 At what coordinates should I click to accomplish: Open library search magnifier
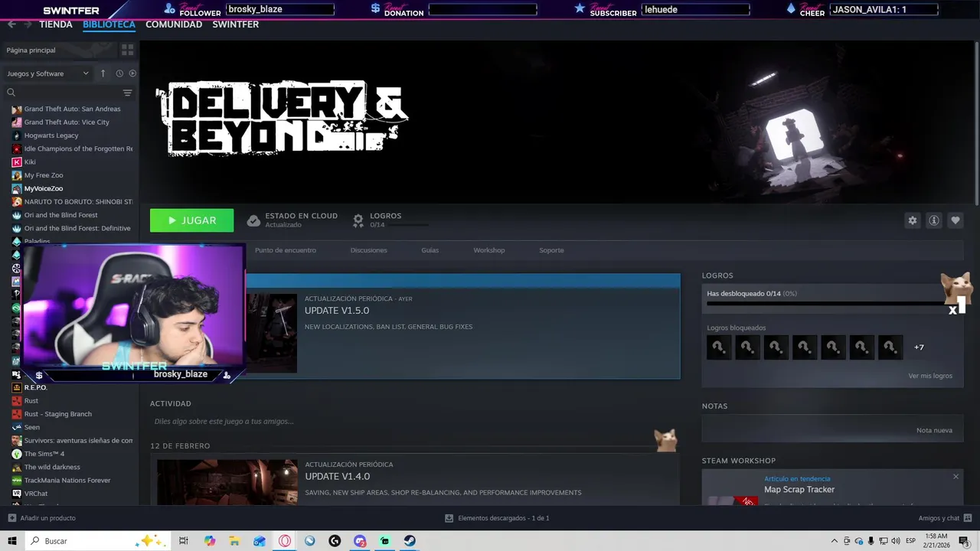tap(11, 93)
